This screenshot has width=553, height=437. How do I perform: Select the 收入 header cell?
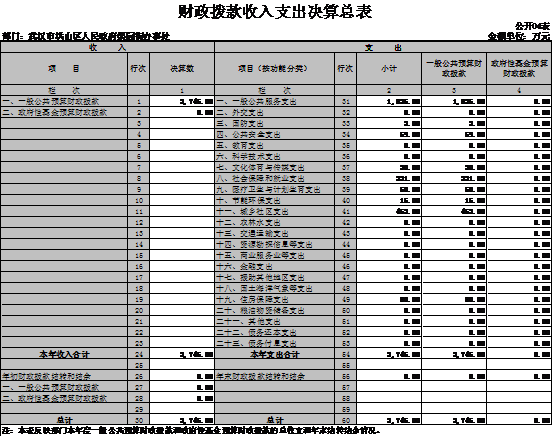108,47
